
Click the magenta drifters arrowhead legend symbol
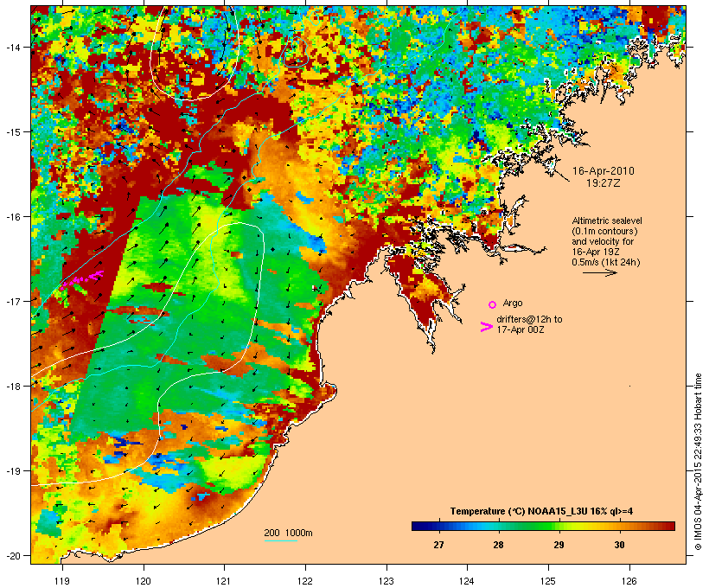point(486,327)
